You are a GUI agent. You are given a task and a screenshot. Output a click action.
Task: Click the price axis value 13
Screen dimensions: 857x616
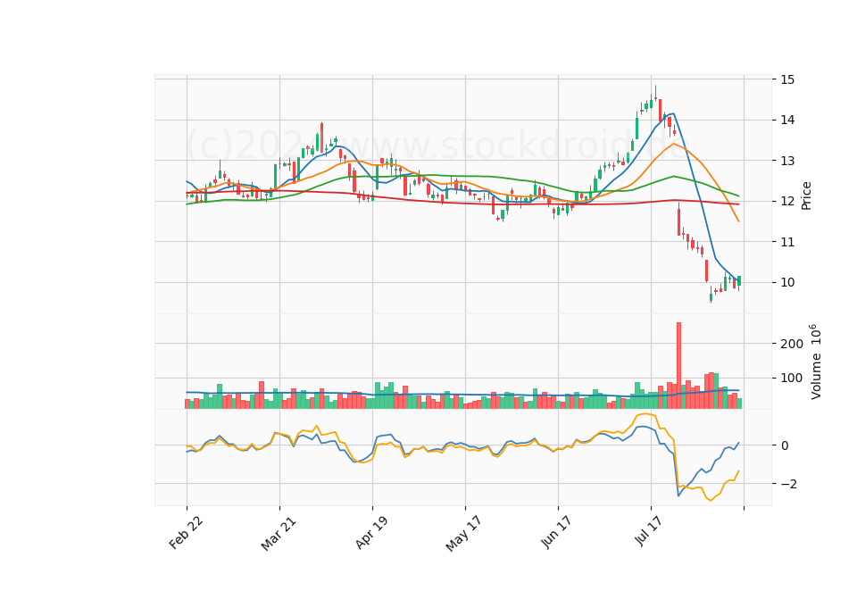click(787, 162)
